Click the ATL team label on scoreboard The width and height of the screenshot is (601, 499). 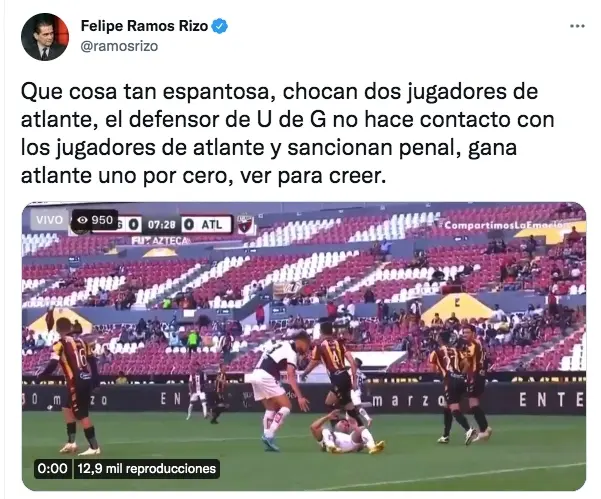pyautogui.click(x=212, y=225)
